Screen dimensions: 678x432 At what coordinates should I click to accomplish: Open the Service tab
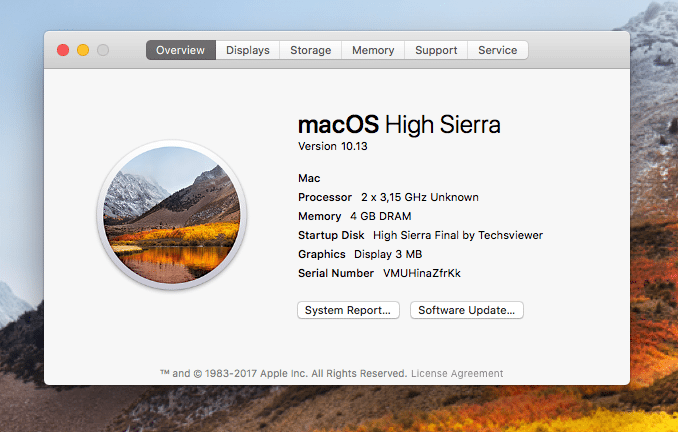498,50
